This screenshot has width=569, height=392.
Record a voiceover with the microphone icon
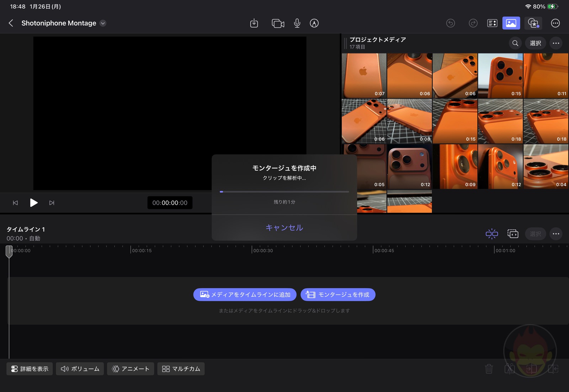tap(297, 23)
